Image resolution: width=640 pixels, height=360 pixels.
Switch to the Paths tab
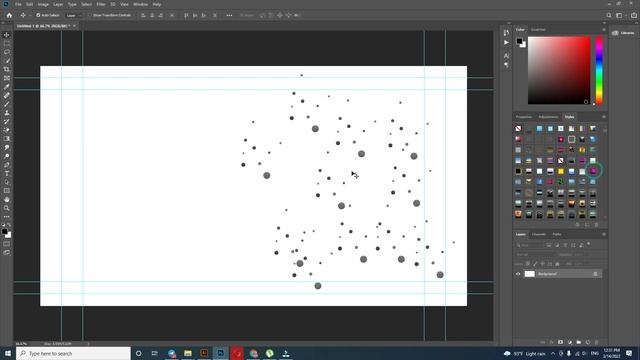(x=557, y=234)
